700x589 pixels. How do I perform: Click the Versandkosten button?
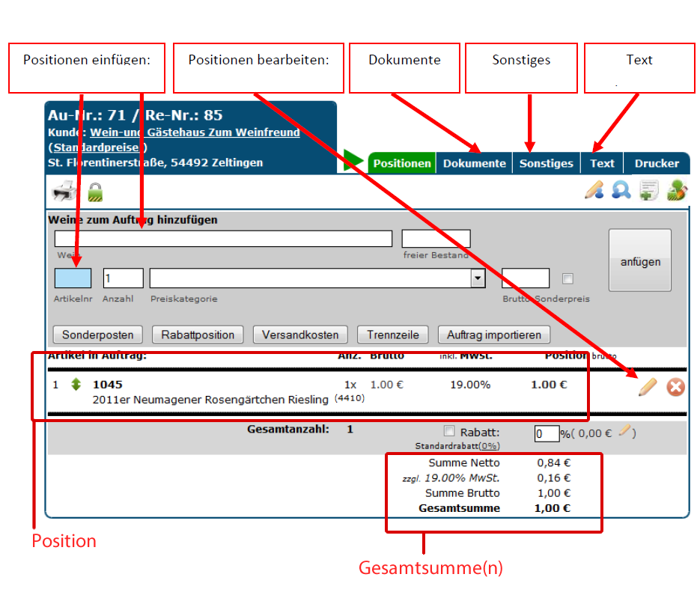pyautogui.click(x=300, y=335)
